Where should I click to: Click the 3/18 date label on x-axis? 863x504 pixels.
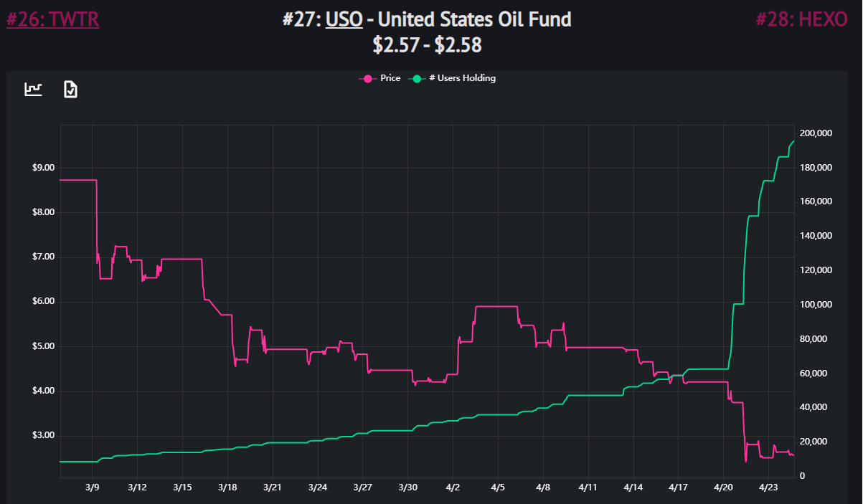tap(227, 488)
